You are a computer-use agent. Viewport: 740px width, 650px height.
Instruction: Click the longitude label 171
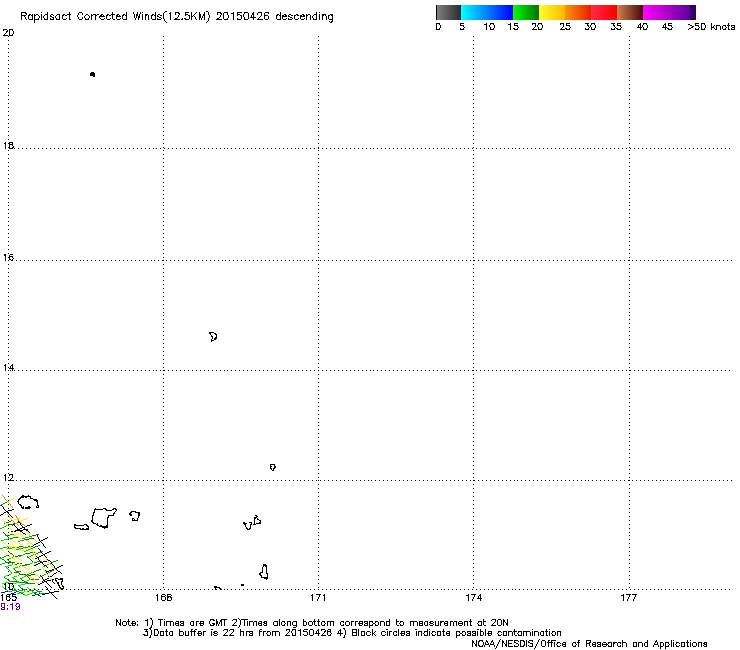click(x=318, y=598)
